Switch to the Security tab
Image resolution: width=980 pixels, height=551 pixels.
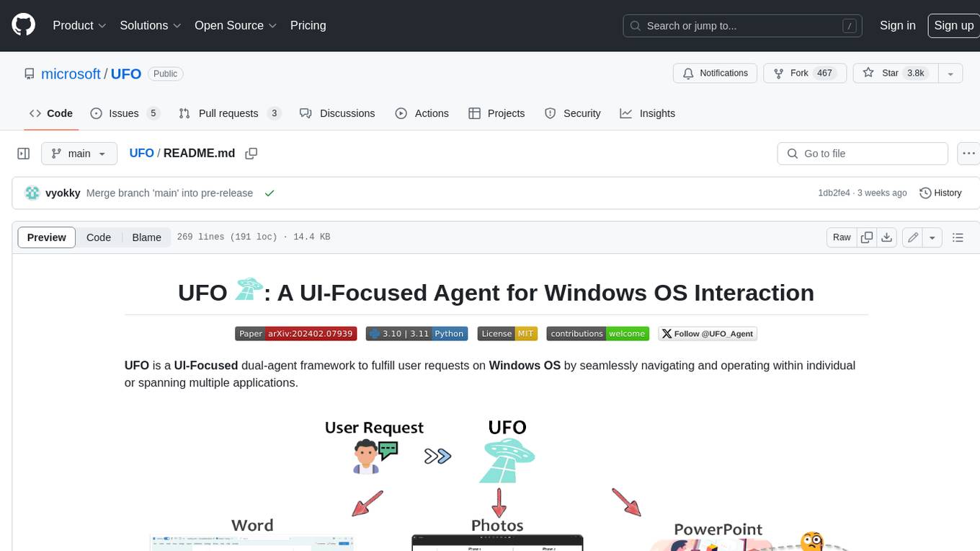tap(573, 113)
